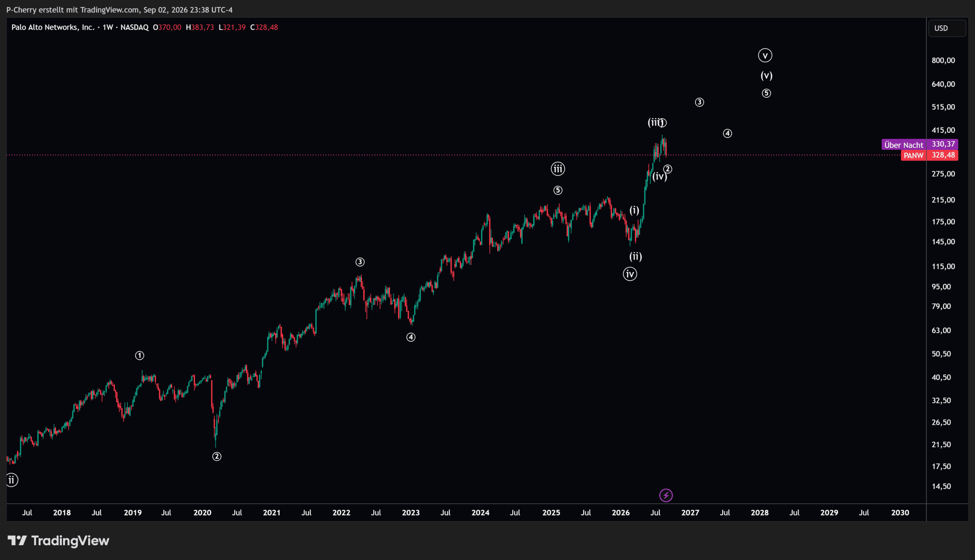This screenshot has width=975, height=560.
Task: Select the circled v wave label at top
Action: point(765,56)
